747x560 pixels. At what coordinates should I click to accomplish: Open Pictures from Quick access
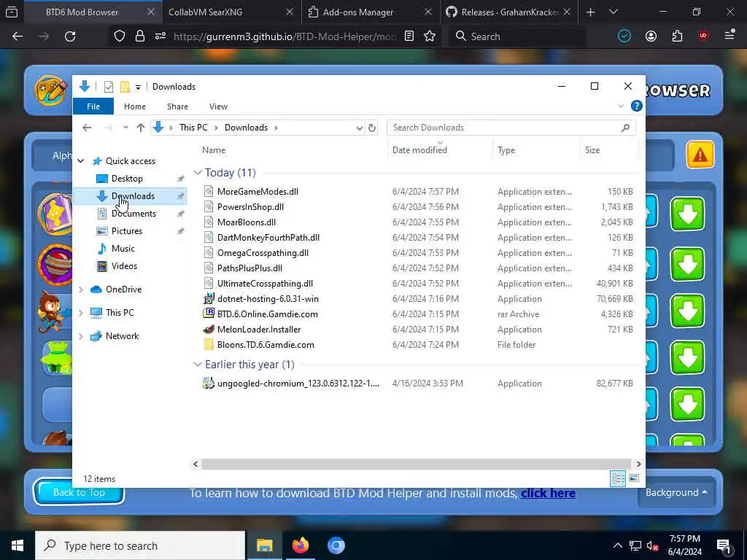point(127,231)
